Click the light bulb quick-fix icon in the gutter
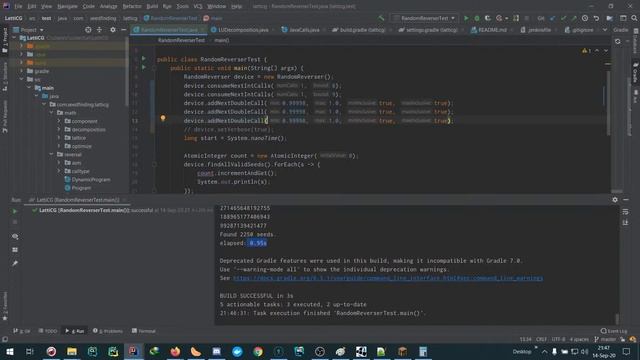640x360 pixels. [163, 118]
